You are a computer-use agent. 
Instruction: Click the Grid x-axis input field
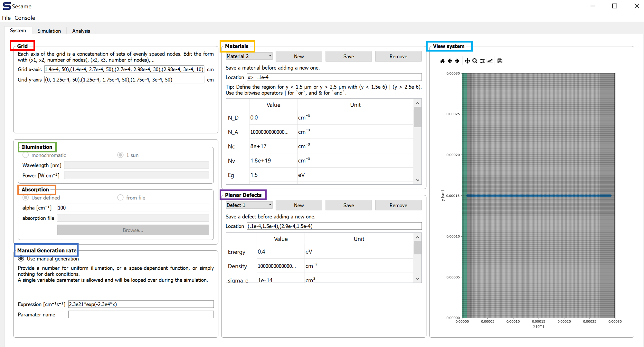tap(124, 69)
